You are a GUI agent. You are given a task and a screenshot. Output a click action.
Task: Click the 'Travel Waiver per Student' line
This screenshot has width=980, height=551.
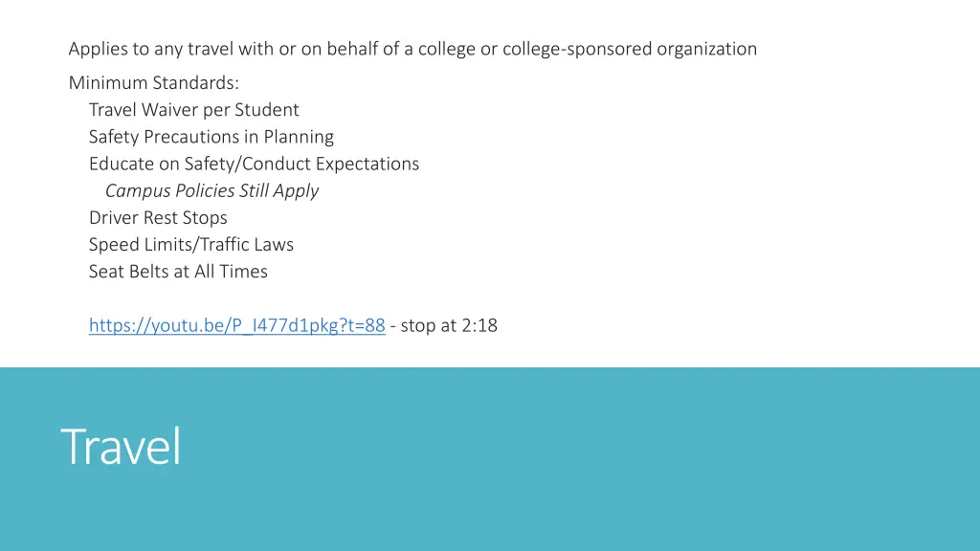193,110
